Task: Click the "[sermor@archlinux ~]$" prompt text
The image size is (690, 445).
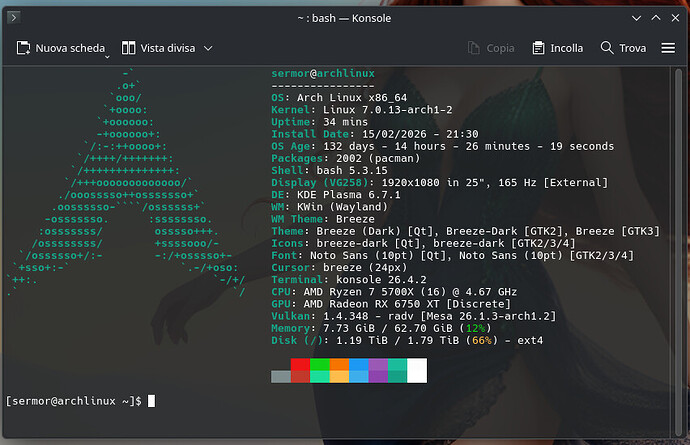Action: [x=73, y=401]
